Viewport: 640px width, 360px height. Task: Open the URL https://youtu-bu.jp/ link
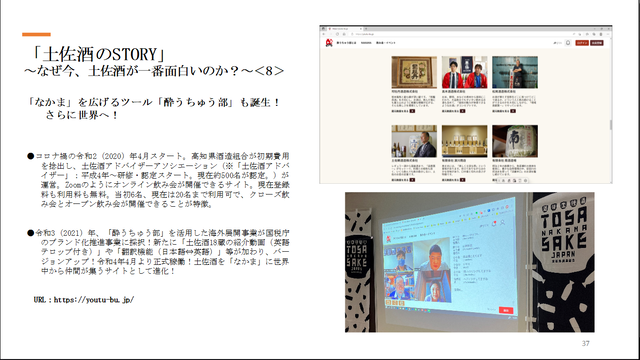coord(94,300)
